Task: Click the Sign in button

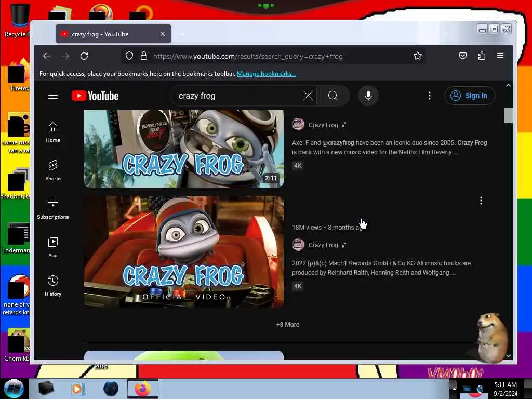Action: pyautogui.click(x=470, y=96)
